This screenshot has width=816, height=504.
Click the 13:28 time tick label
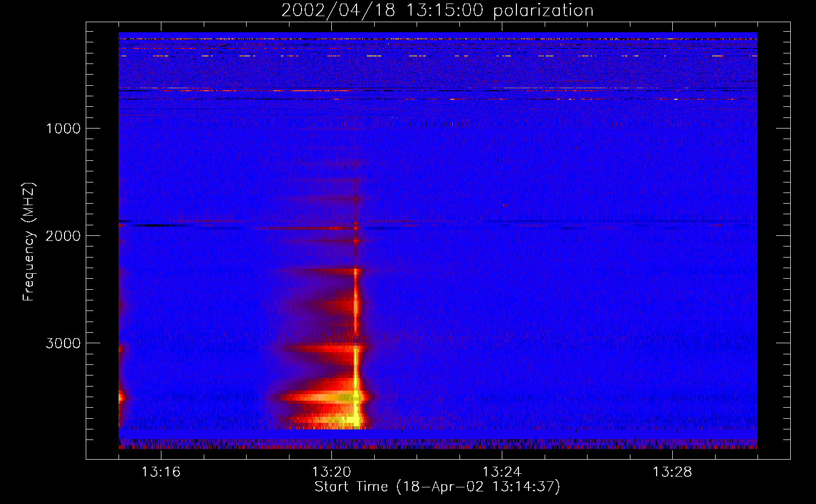pyautogui.click(x=672, y=472)
